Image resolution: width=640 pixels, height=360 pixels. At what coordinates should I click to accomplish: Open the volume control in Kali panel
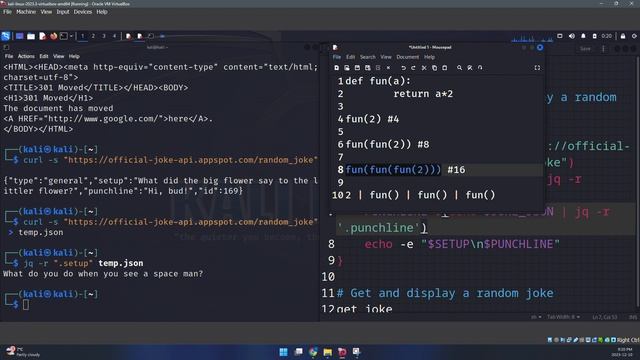coord(572,36)
